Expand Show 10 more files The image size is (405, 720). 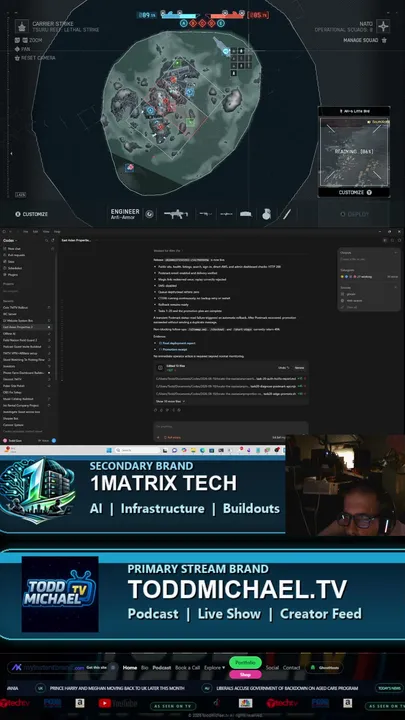pyautogui.click(x=170, y=401)
